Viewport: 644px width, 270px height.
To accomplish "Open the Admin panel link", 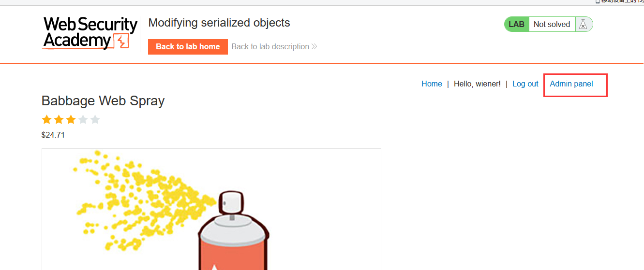I will click(571, 84).
